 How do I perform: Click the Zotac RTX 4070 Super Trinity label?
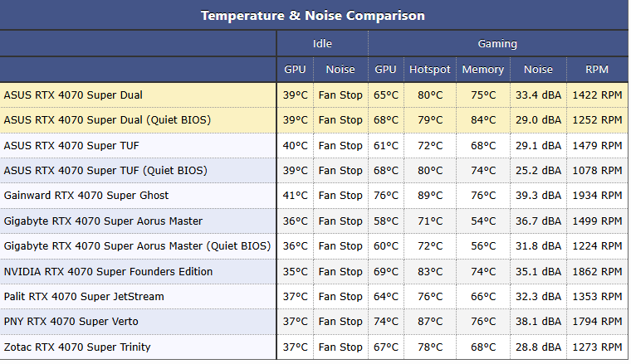[77, 347]
